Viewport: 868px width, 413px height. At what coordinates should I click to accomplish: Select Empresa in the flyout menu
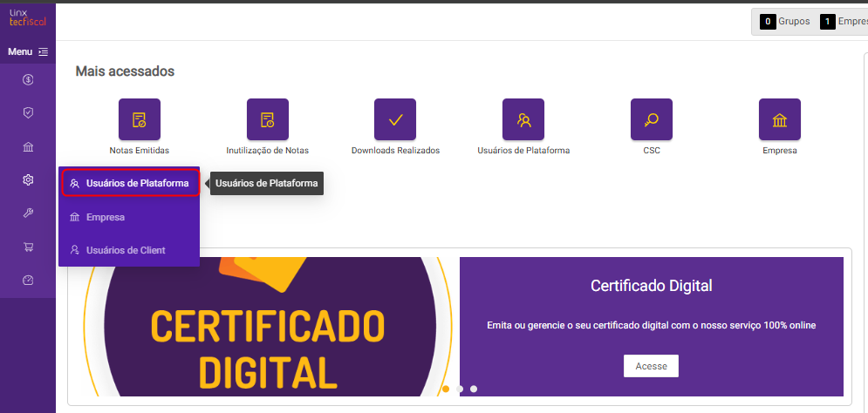click(129, 217)
